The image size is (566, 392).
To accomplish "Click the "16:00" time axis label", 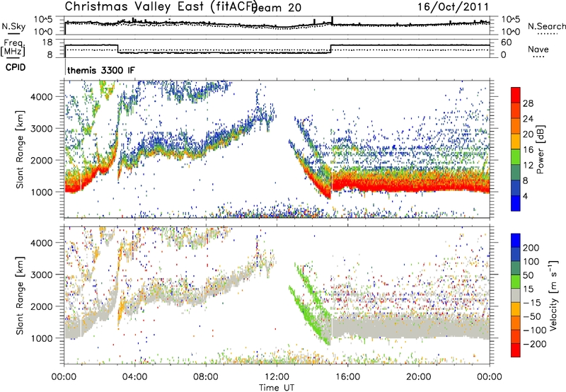I will coord(347,377).
